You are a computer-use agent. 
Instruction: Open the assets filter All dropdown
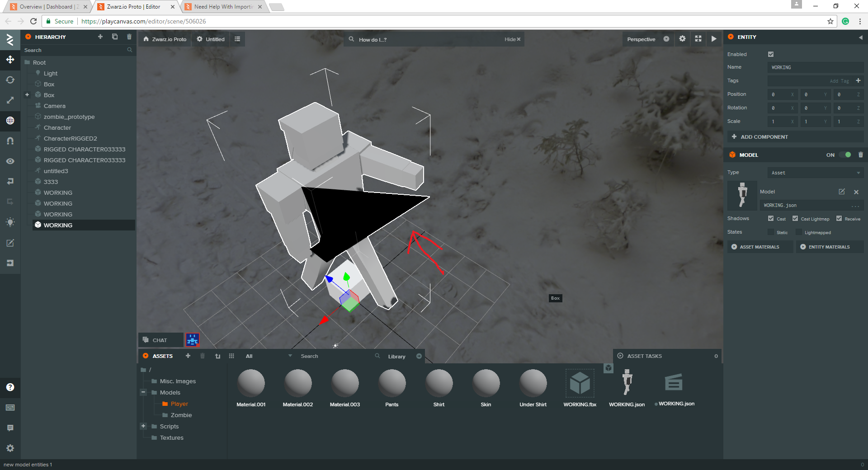pyautogui.click(x=269, y=356)
